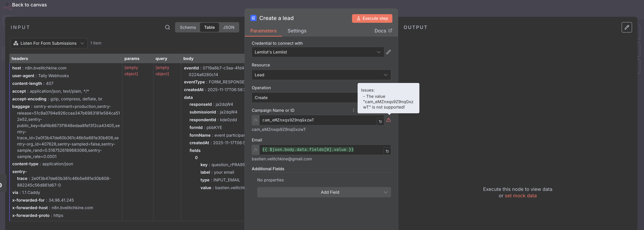Open the three-dot menu beside Campaign Name or ID

354,110
